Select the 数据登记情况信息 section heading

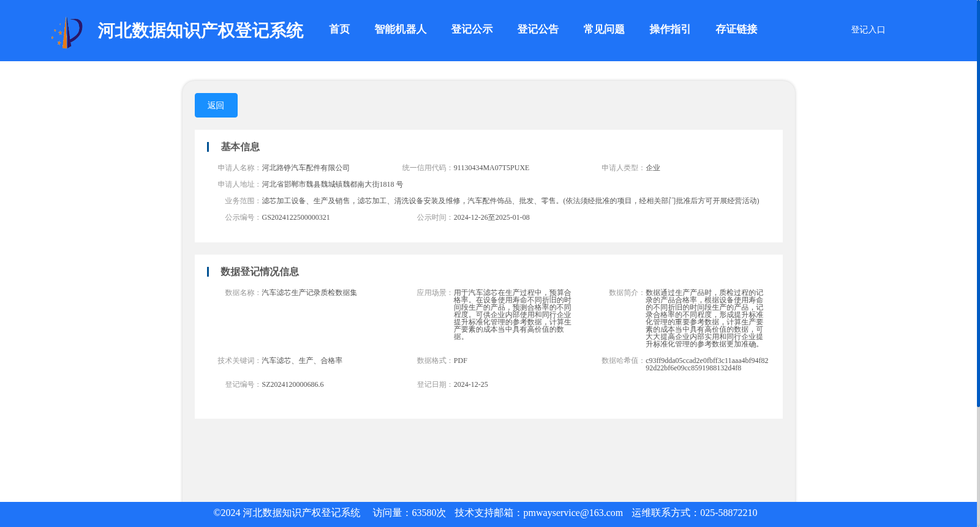coord(260,272)
